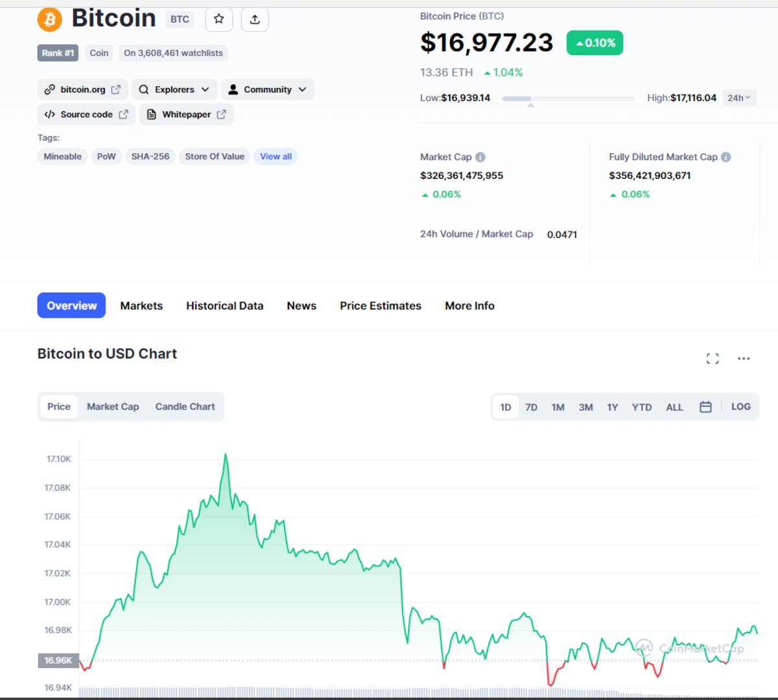
Task: Expand the Explorers dropdown
Action: point(174,89)
